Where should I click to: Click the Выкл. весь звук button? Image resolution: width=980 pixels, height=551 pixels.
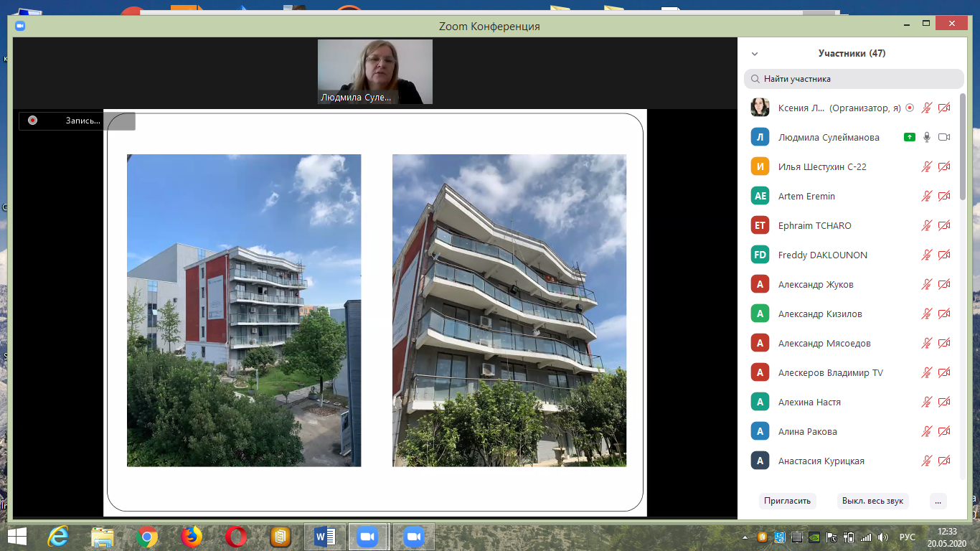click(x=872, y=501)
